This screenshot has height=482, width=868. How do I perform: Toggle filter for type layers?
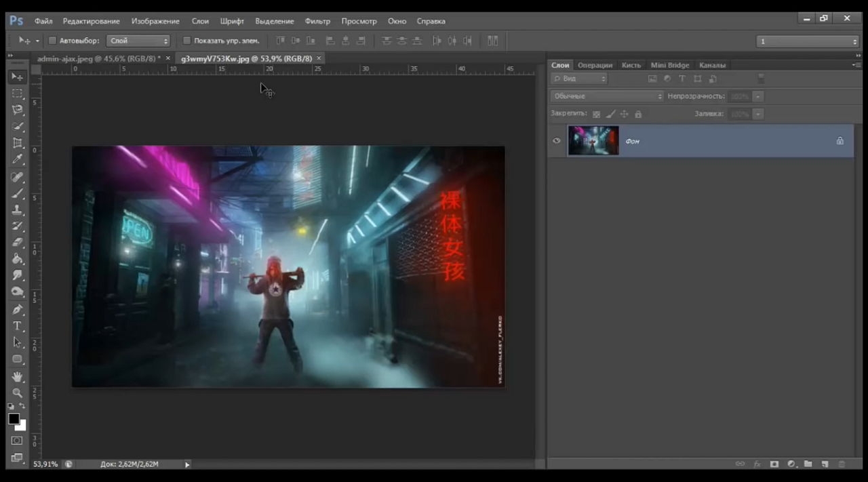[682, 79]
